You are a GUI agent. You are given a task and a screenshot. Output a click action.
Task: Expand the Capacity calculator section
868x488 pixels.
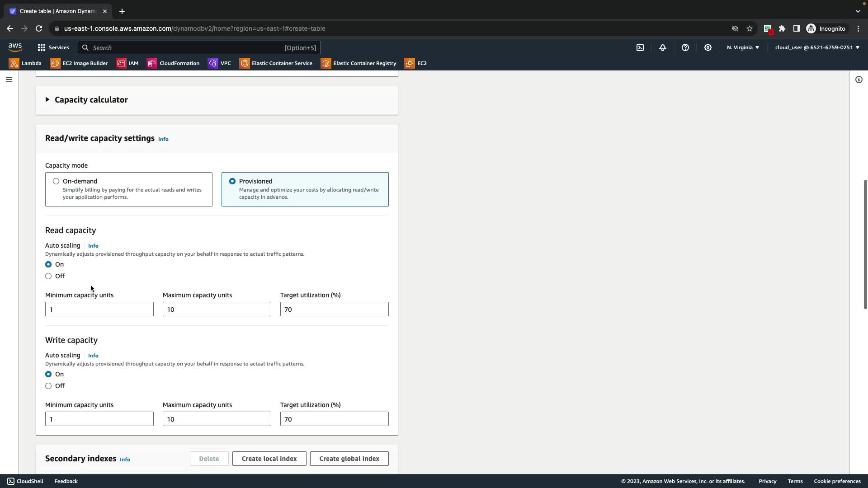[x=87, y=100]
